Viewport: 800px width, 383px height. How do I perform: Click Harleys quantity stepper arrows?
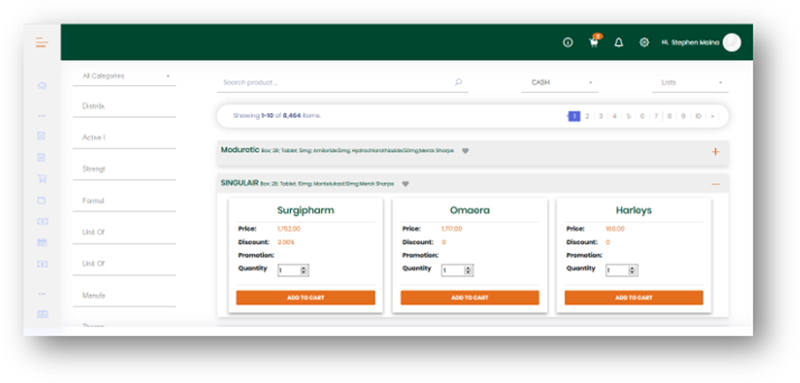tap(633, 271)
